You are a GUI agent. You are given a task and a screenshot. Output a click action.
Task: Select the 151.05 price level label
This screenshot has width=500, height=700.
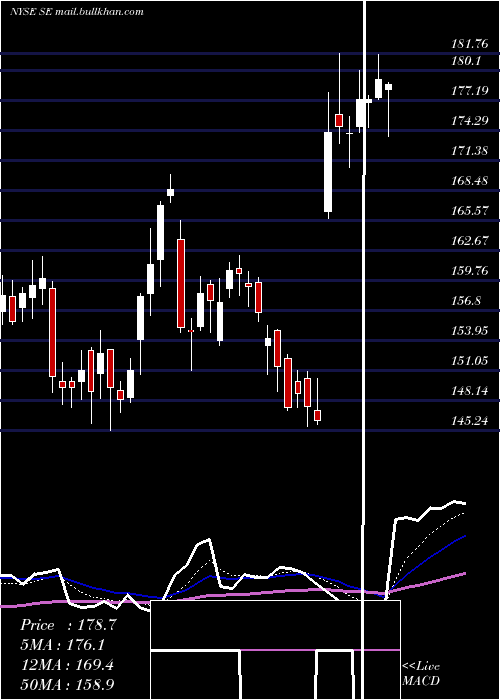469,361
